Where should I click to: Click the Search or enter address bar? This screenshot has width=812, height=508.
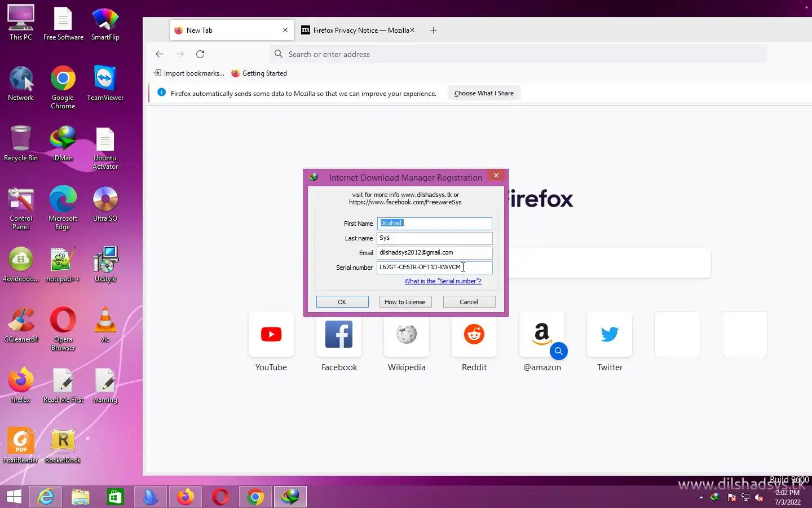(x=519, y=54)
